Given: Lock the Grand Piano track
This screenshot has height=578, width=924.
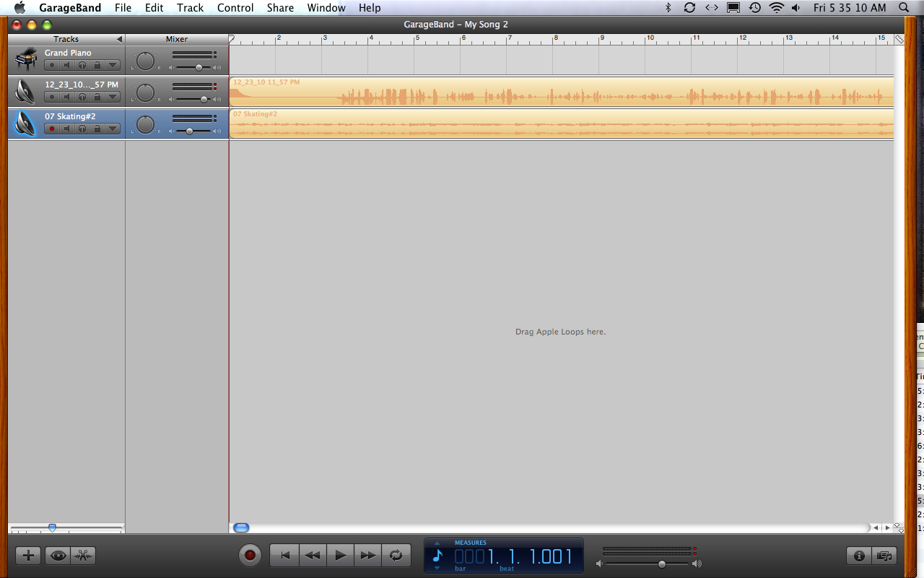Looking at the screenshot, I should pyautogui.click(x=97, y=65).
